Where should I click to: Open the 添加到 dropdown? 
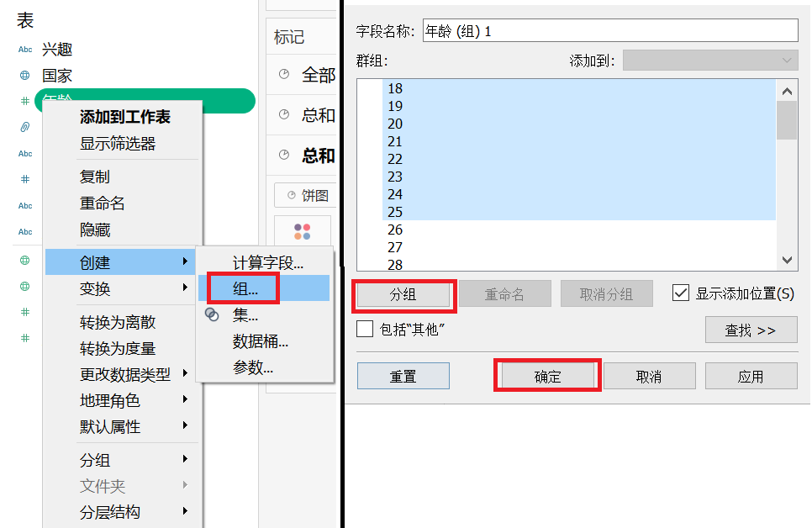[x=710, y=61]
